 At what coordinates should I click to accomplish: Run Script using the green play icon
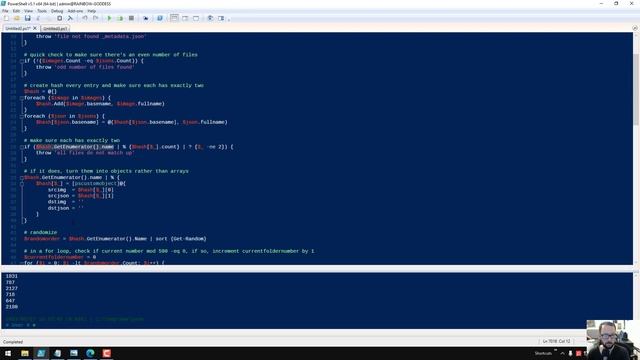109,18
